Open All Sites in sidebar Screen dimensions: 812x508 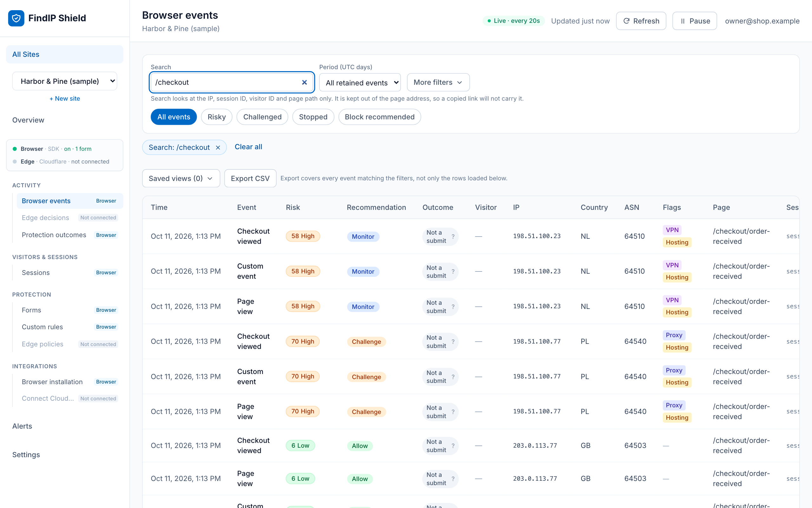[x=65, y=54]
